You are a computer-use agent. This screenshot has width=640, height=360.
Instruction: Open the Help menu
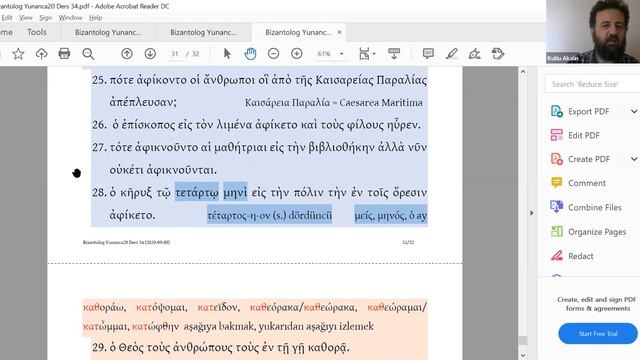tap(96, 18)
